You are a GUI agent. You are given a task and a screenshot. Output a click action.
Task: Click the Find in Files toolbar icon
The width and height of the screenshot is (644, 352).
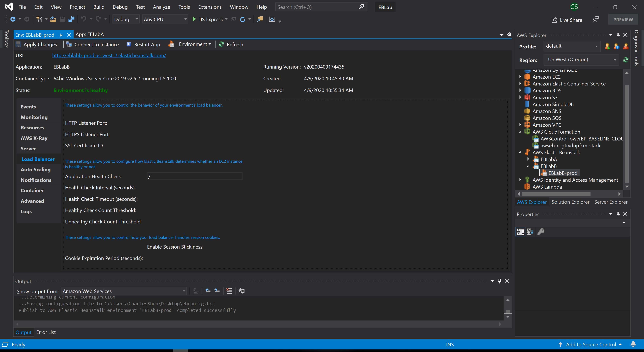click(x=260, y=19)
